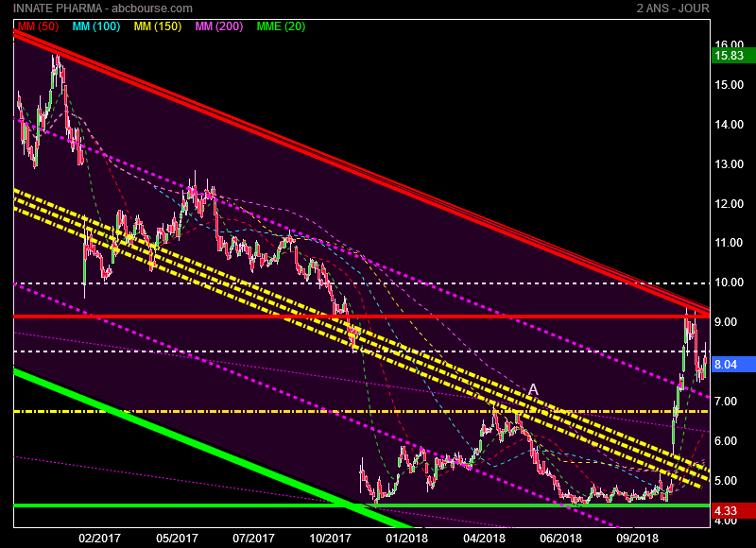Click the 04/2018 date axis label
This screenshot has width=756, height=548.
point(485,539)
